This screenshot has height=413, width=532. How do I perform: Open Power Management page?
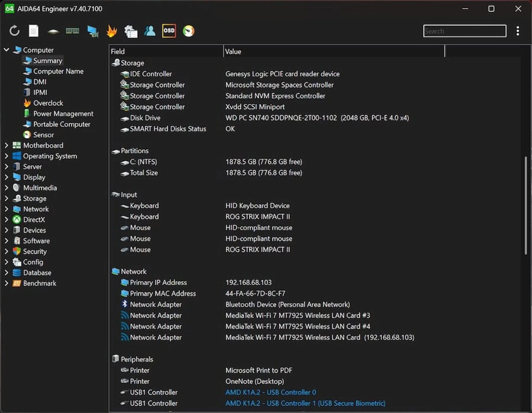tap(63, 114)
